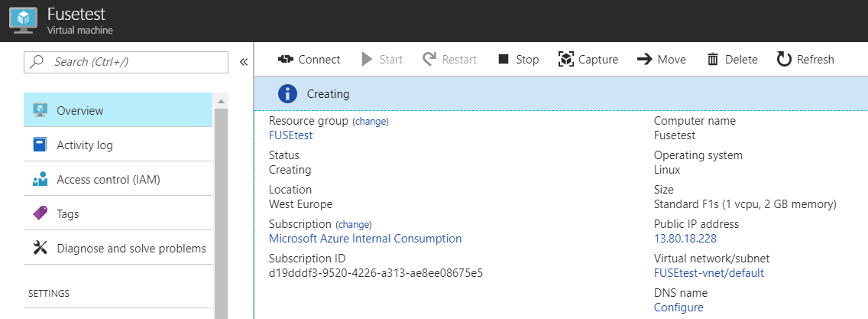The width and height of the screenshot is (868, 319).
Task: Click the Fusetest title in header
Action: tap(76, 14)
